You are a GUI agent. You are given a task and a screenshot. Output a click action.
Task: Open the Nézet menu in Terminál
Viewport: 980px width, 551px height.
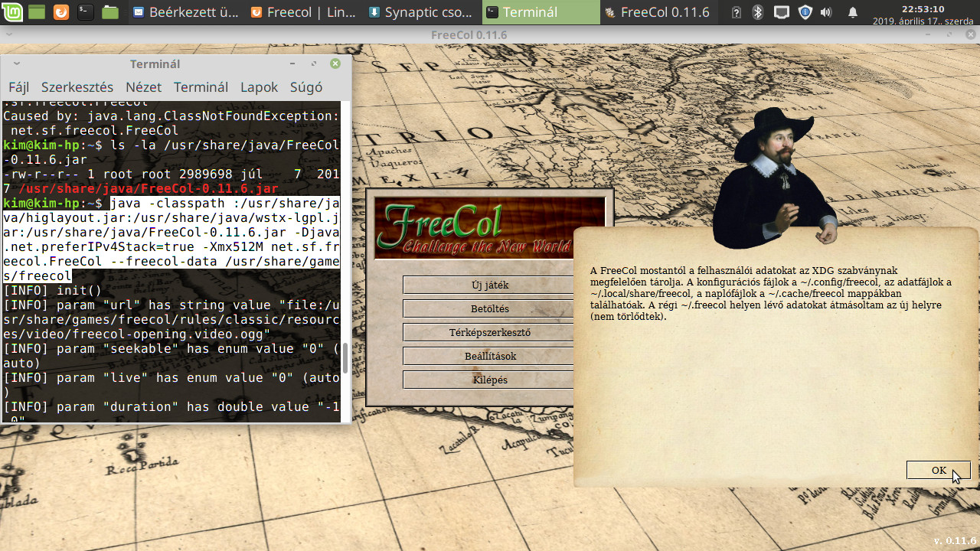coord(144,87)
